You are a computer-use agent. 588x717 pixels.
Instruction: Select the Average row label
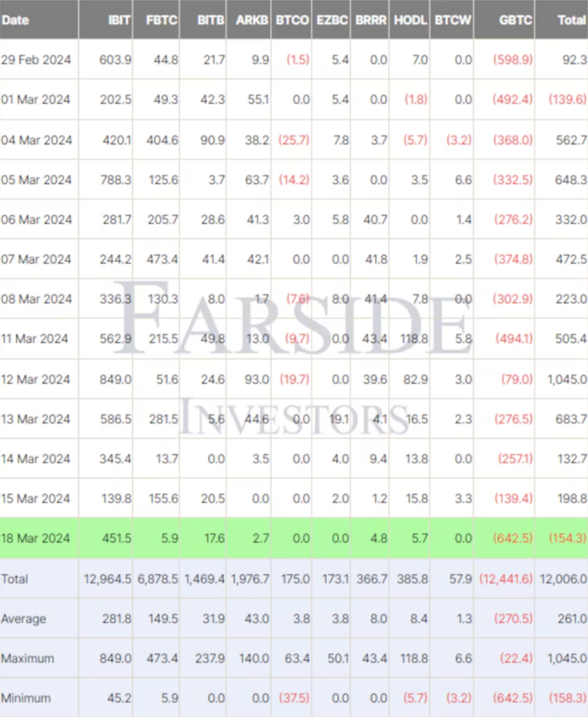point(24,619)
